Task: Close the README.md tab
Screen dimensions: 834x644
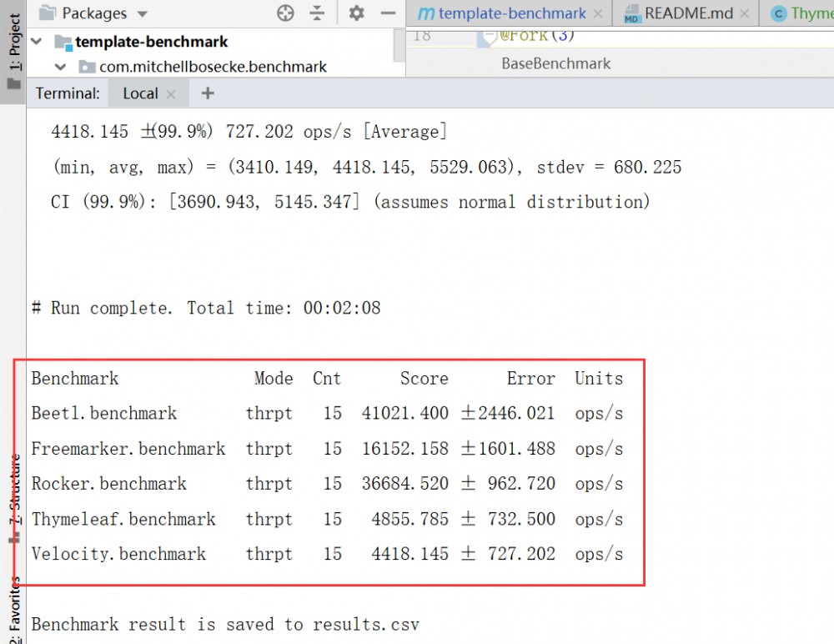Action: tap(745, 14)
